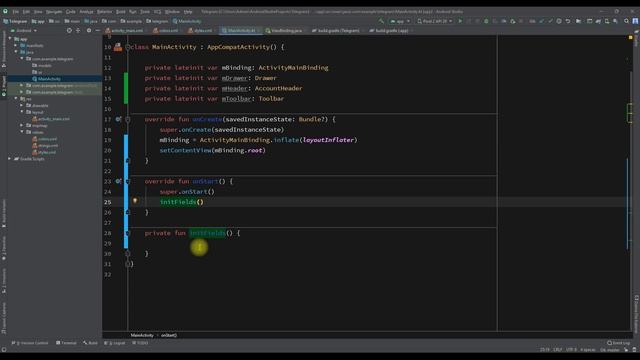
Task: Click the Project panel locate target icon
Action: click(x=69, y=31)
